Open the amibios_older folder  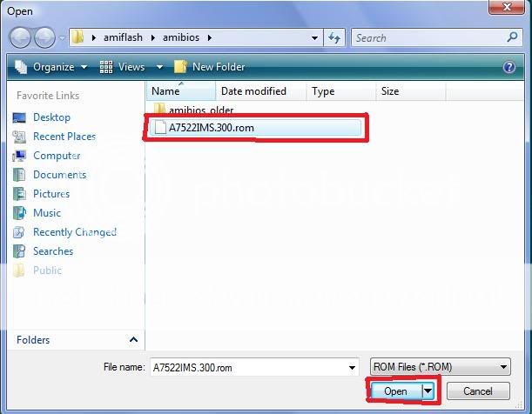click(x=200, y=110)
